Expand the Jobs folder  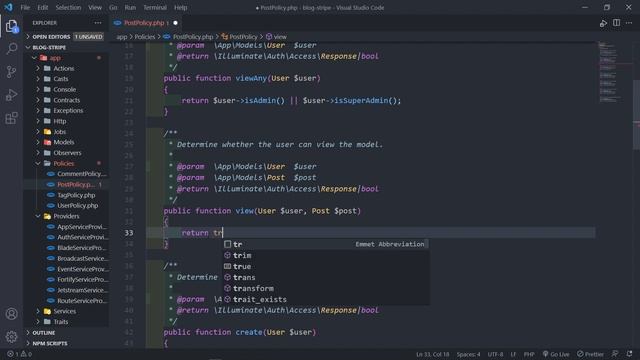[x=65, y=132]
